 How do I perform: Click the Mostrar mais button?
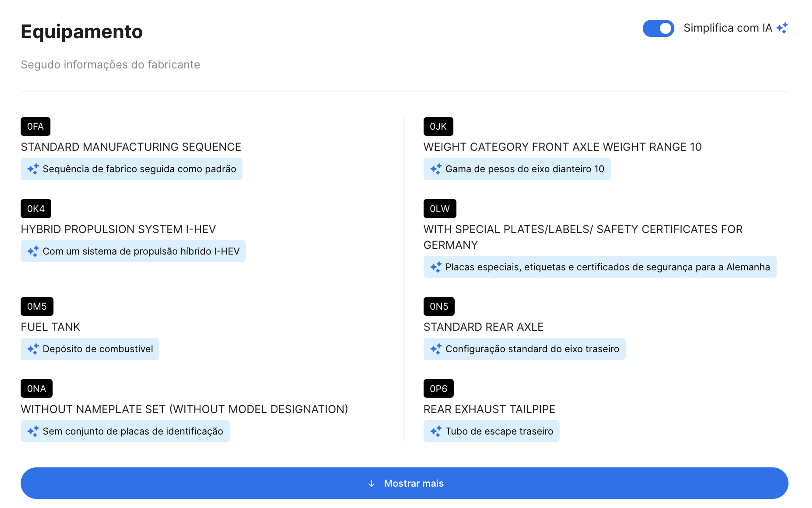404,483
